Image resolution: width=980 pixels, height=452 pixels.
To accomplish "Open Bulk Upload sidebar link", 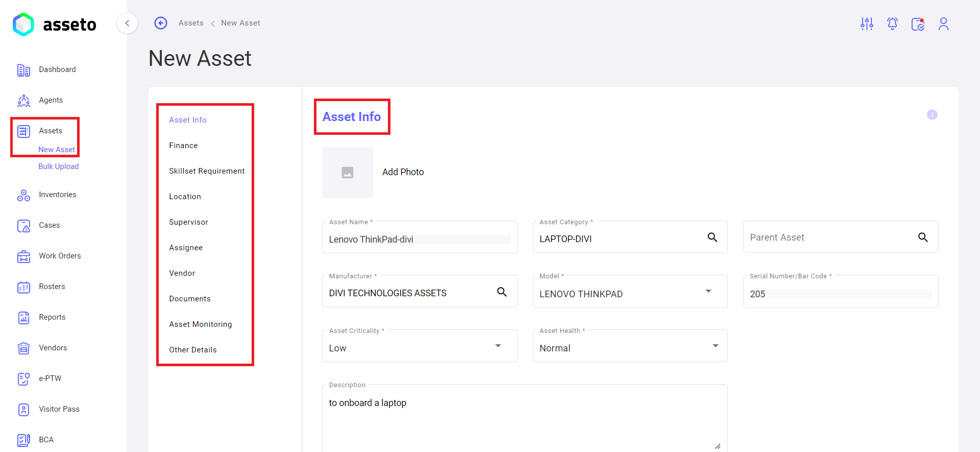I will point(58,166).
